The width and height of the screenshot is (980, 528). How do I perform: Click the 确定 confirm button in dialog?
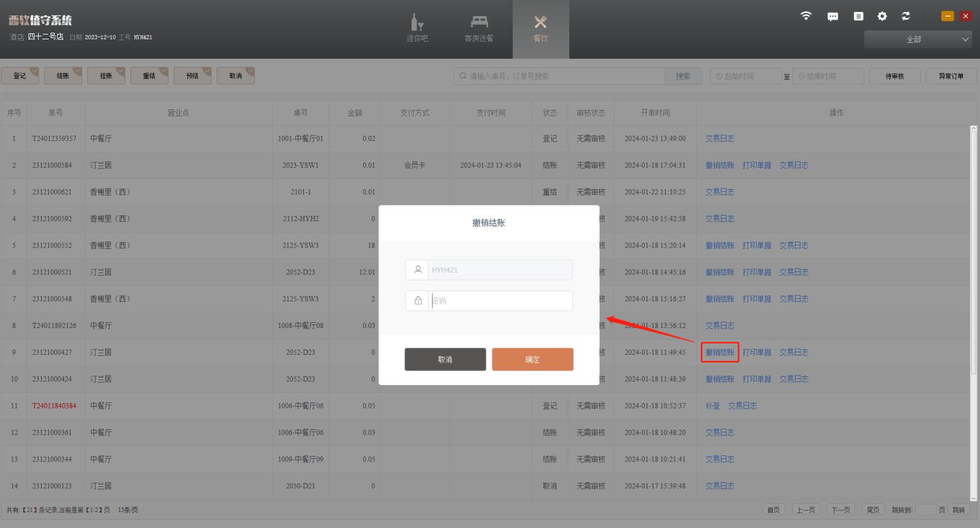532,360
